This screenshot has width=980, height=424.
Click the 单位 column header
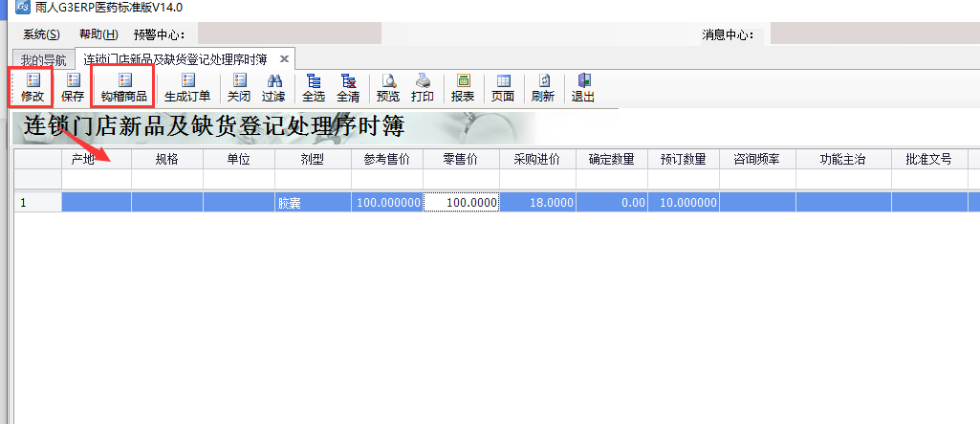(239, 160)
